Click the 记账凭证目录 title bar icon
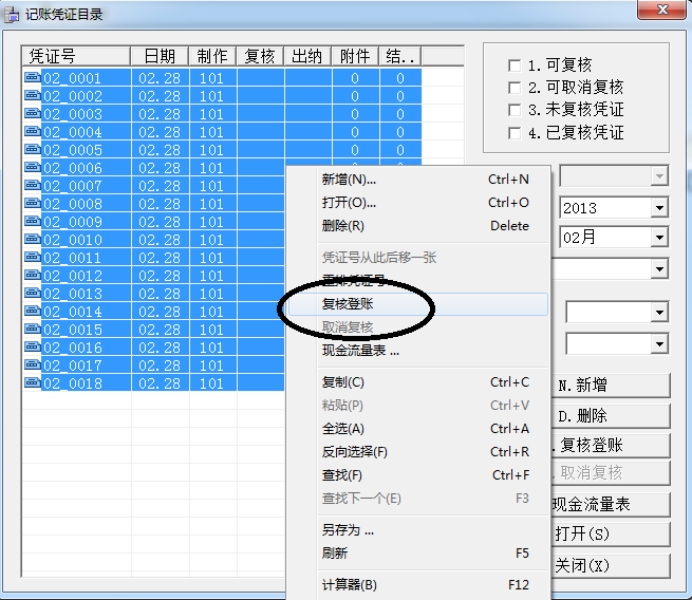The image size is (692, 600). point(11,15)
